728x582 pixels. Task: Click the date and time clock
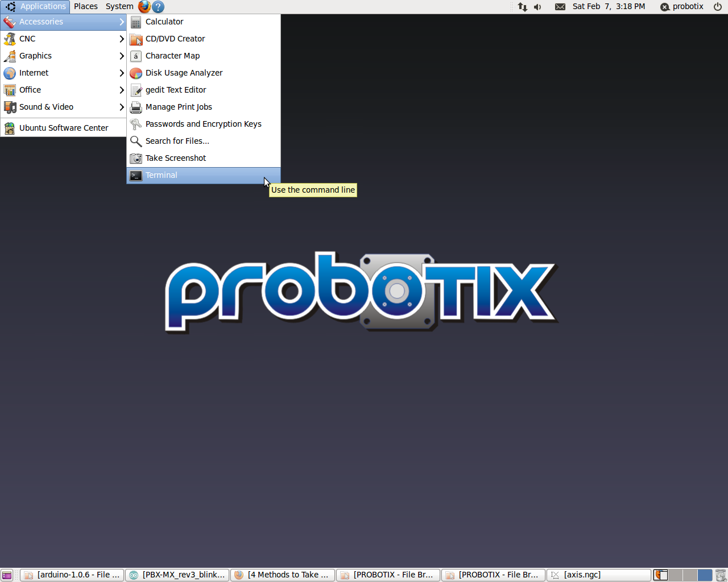click(609, 7)
